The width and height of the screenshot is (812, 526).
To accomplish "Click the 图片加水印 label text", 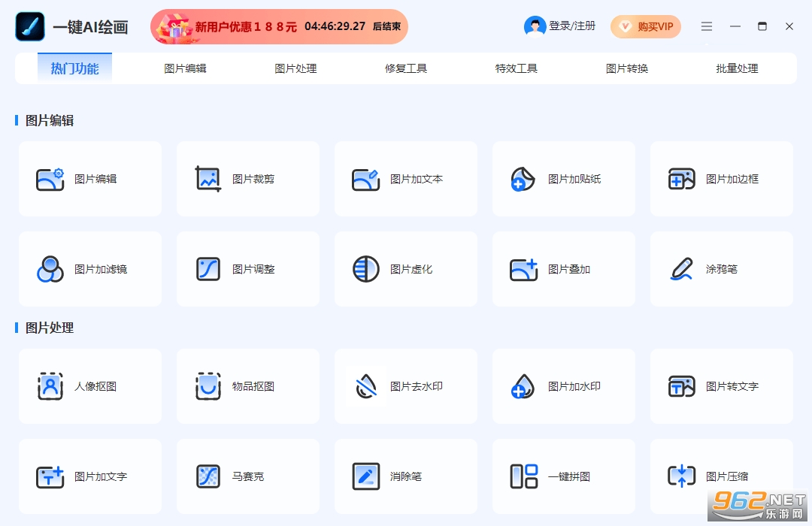I will click(x=574, y=386).
